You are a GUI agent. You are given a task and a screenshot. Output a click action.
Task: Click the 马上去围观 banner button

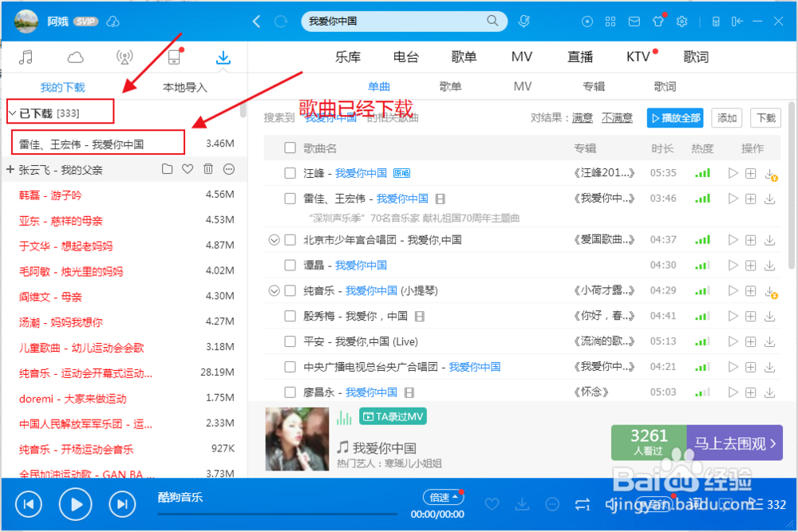coord(734,443)
